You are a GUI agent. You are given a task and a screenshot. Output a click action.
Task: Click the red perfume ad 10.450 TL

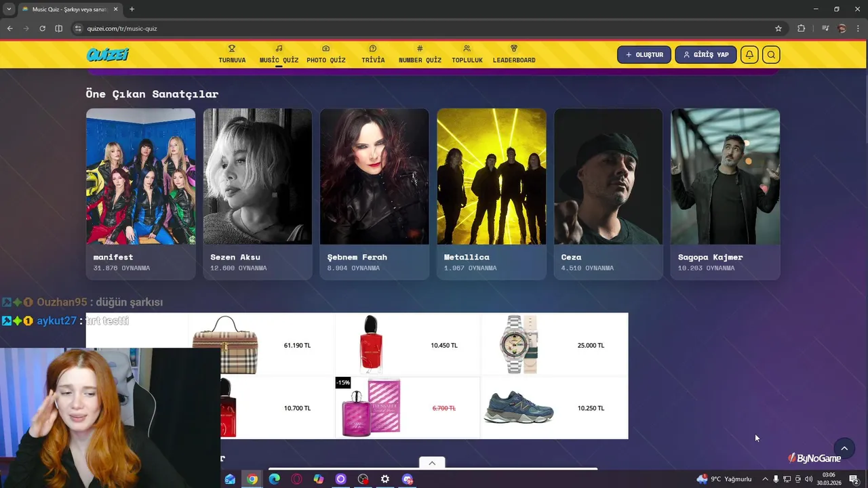[408, 345]
